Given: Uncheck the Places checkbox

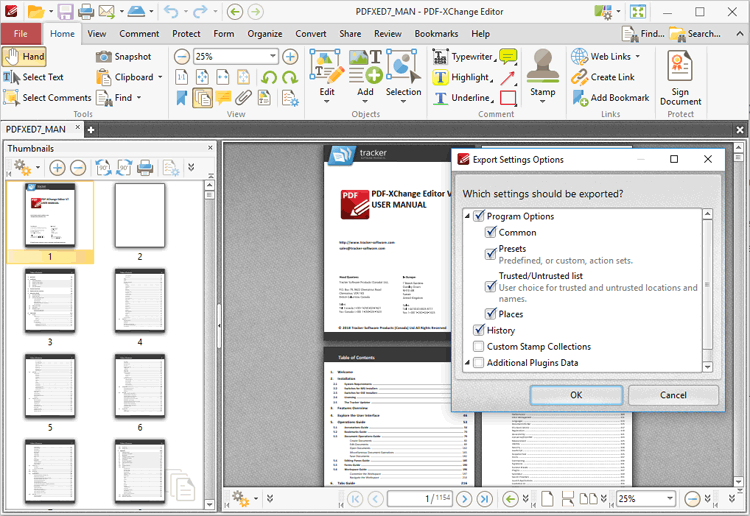Looking at the screenshot, I should 491,314.
